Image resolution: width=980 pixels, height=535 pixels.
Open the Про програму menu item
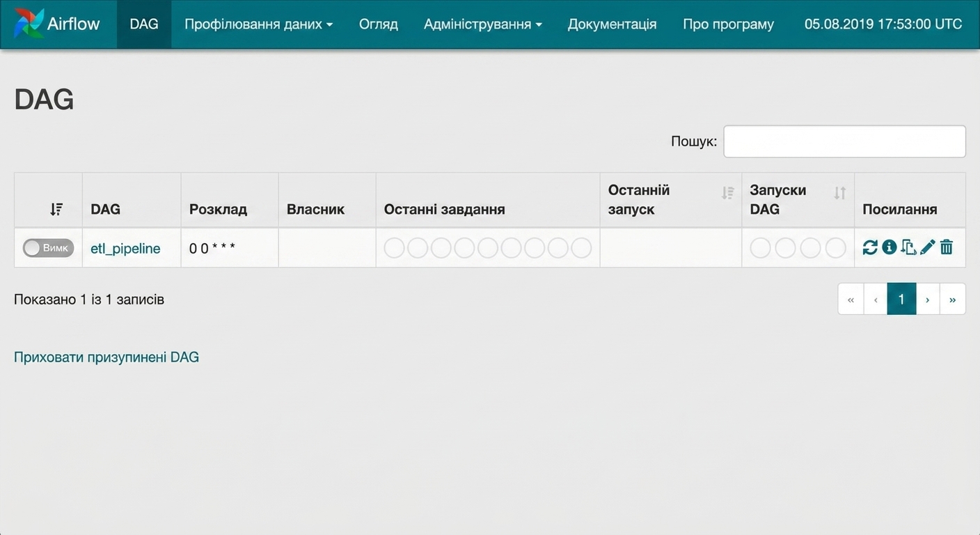tap(728, 24)
